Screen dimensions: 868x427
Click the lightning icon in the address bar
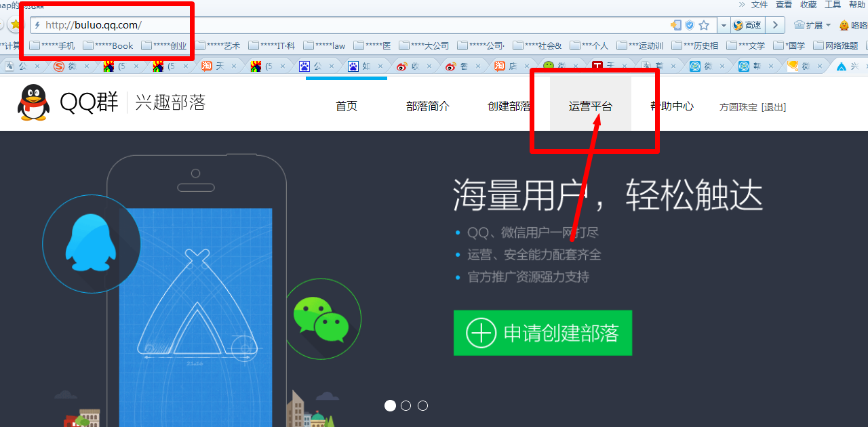37,25
